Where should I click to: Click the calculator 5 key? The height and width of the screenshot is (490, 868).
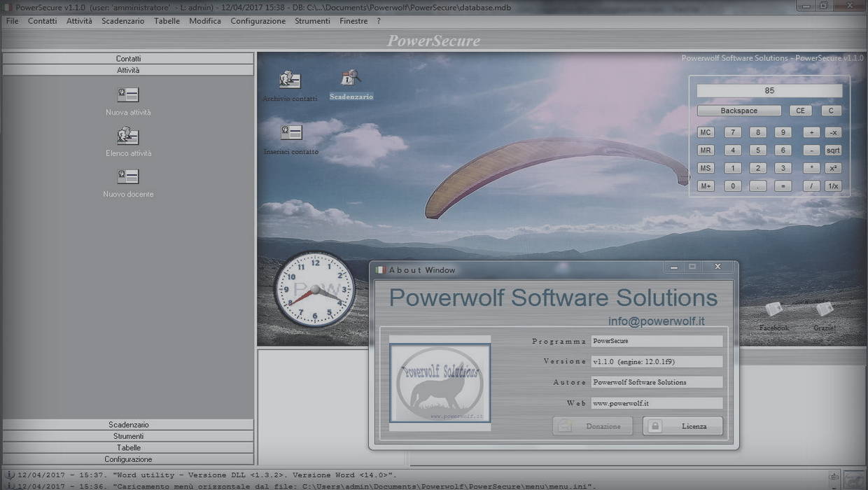click(x=758, y=150)
